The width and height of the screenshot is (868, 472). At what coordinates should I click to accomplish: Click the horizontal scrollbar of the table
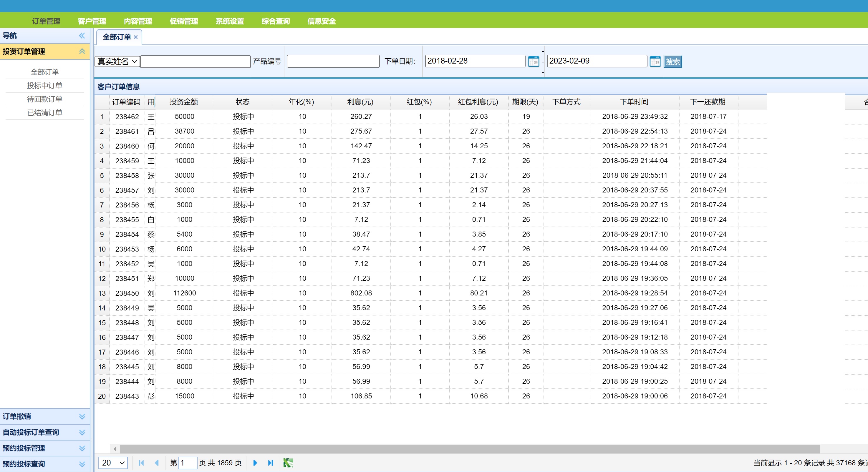click(x=470, y=449)
